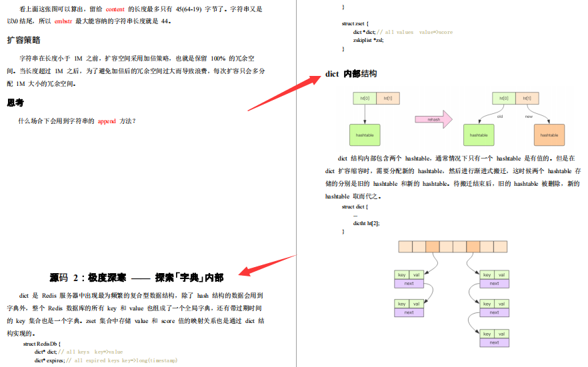588x367 pixels.
Task: Select the heading "扩容策略"
Action: [23, 40]
